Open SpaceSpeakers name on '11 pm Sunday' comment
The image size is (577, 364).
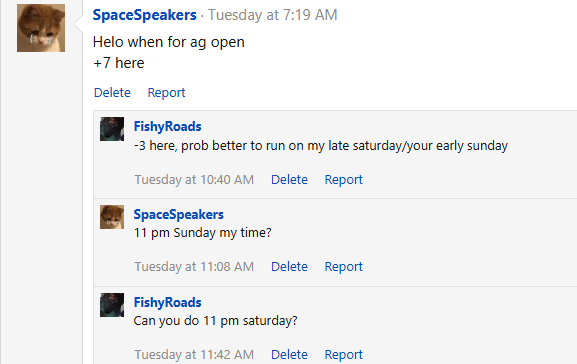[178, 214]
